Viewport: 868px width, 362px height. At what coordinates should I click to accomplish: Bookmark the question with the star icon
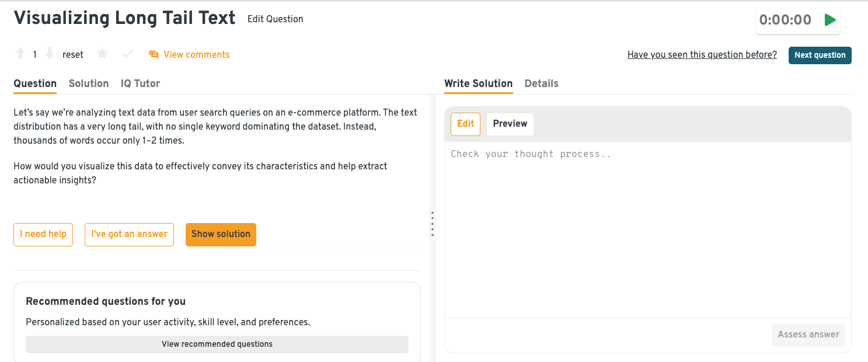(102, 54)
